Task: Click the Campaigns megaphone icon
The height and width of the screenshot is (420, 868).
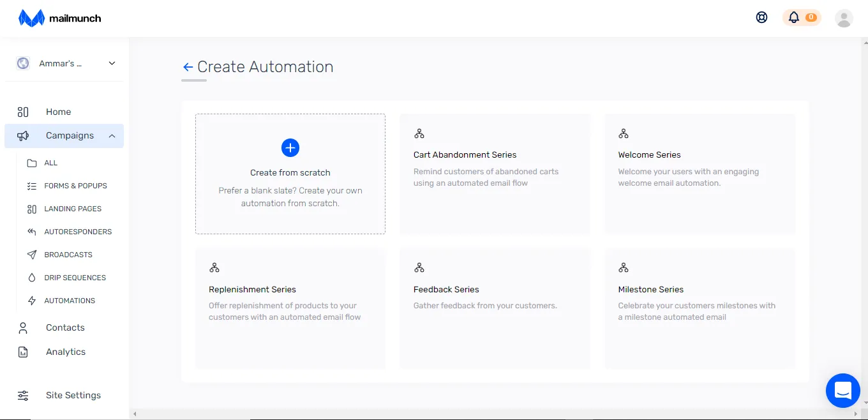Action: 23,135
